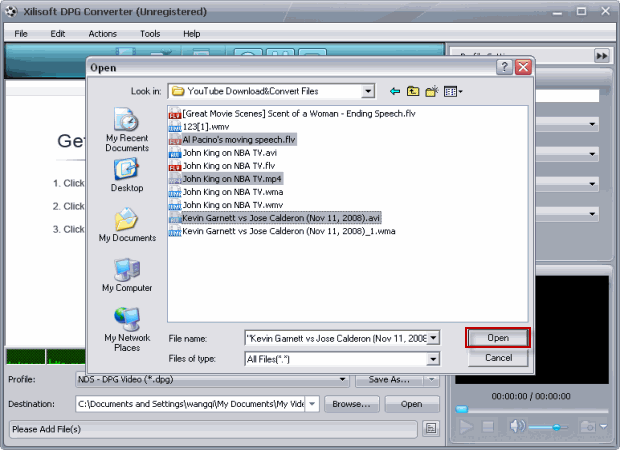Image resolution: width=620 pixels, height=450 pixels.
Task: Click the log icon beside status bar
Action: pos(431,429)
